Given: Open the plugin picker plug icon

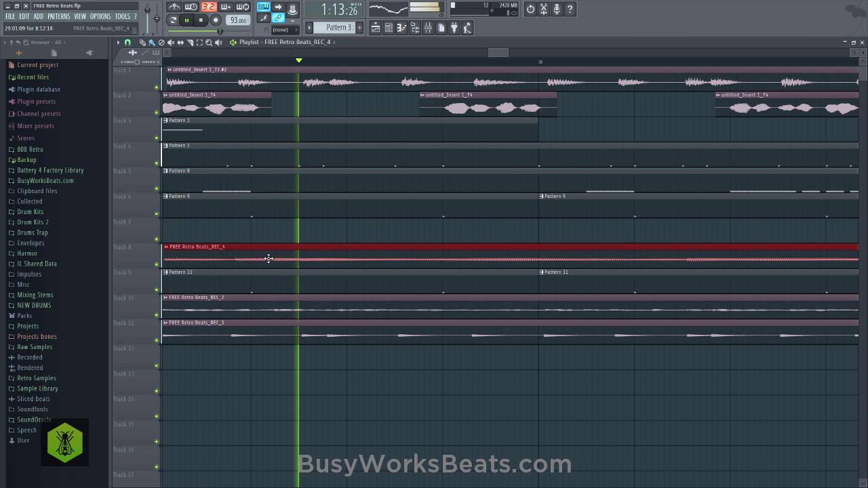Looking at the screenshot, I should pos(454,28).
